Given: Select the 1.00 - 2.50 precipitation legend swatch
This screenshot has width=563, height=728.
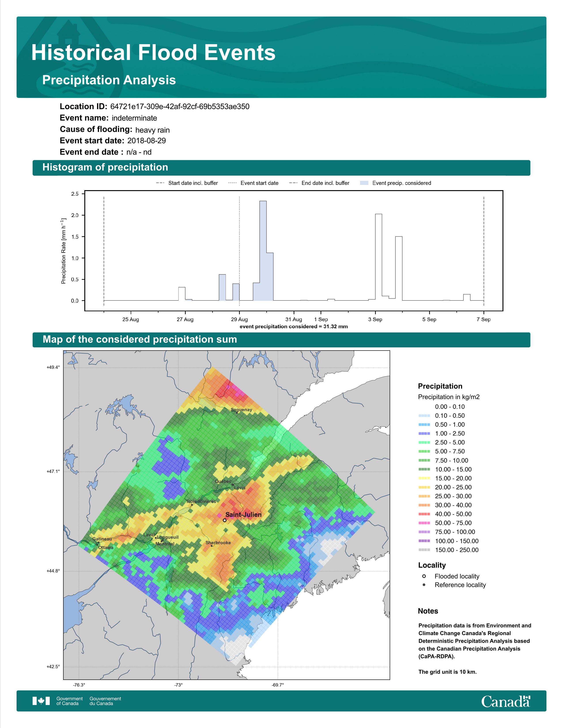Looking at the screenshot, I should (x=424, y=433).
